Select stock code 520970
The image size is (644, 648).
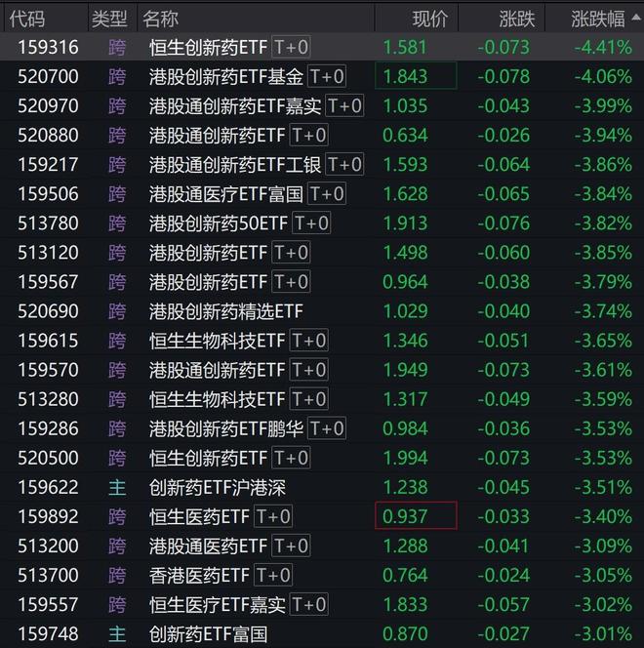[48, 105]
